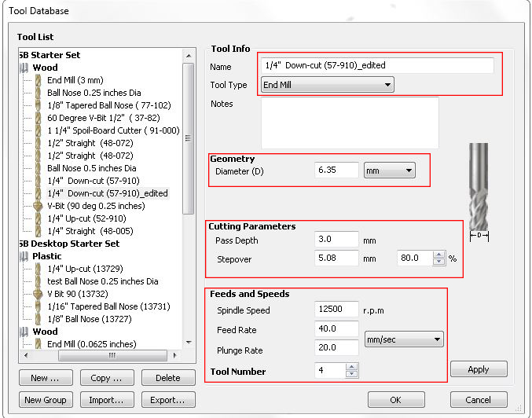Click the icon beside 1/4" Down-cut (57-910)_edited
This screenshot has width=532, height=418.
click(x=39, y=193)
